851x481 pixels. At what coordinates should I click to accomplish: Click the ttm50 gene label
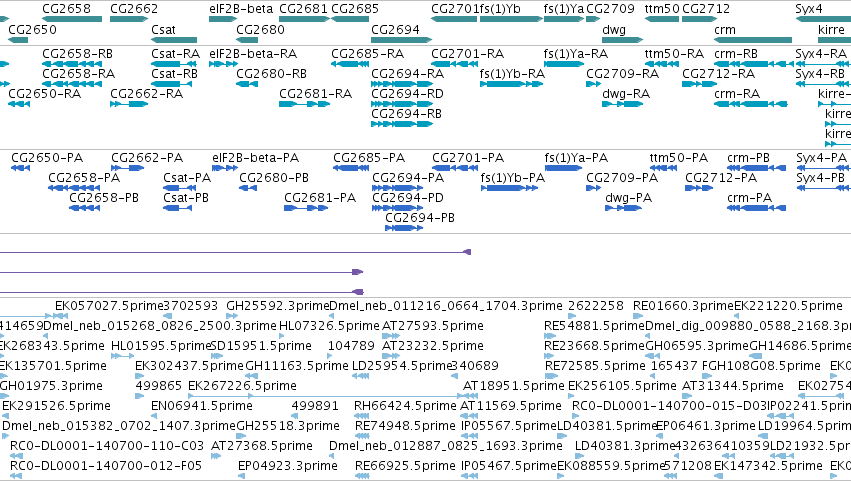(662, 9)
